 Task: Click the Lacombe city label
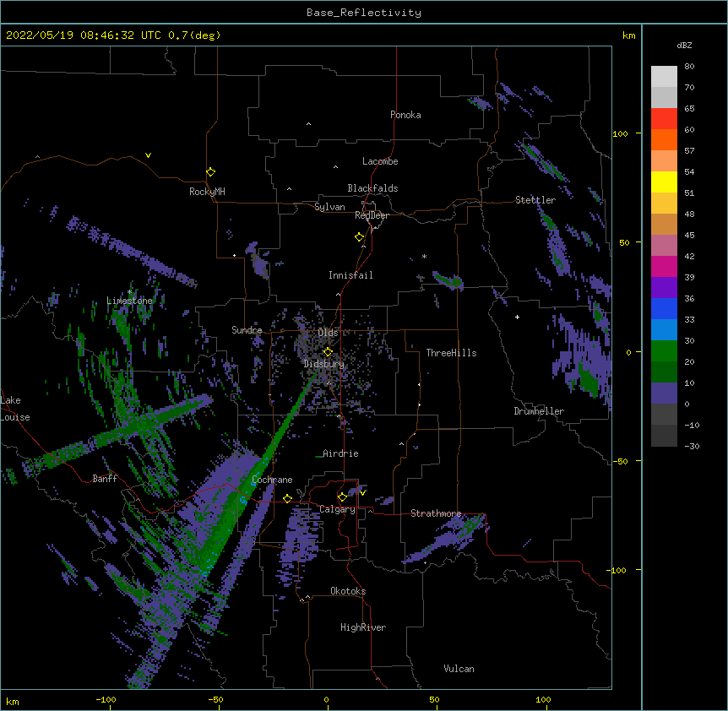click(x=380, y=161)
